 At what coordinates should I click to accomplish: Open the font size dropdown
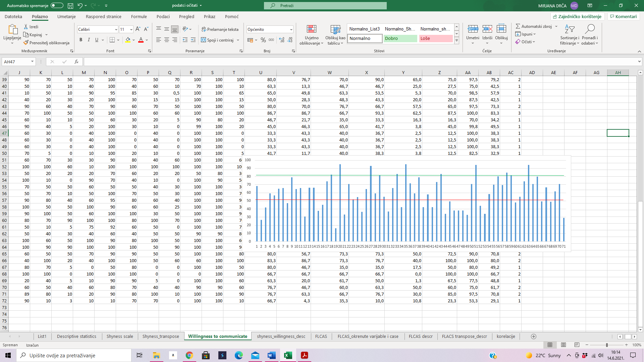point(131,29)
